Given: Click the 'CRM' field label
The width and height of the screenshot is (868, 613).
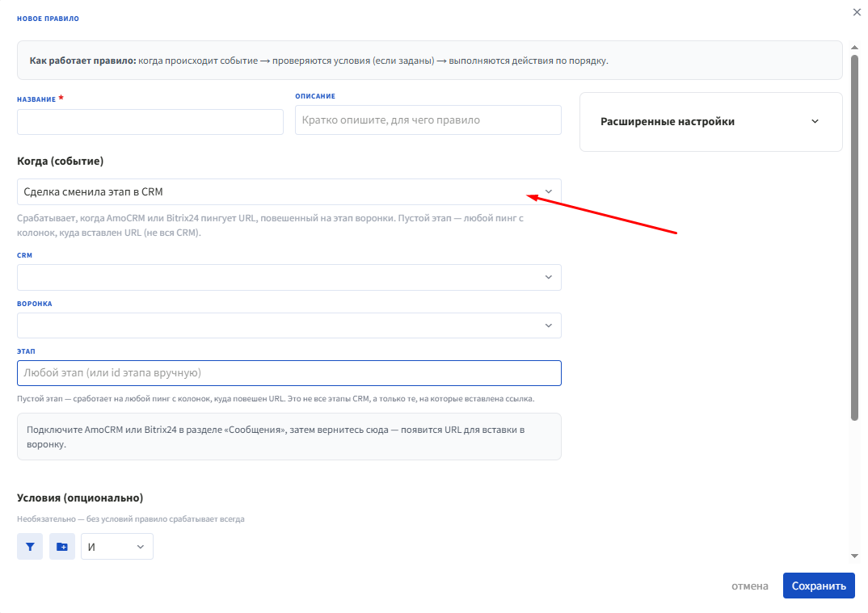Looking at the screenshot, I should 25,255.
